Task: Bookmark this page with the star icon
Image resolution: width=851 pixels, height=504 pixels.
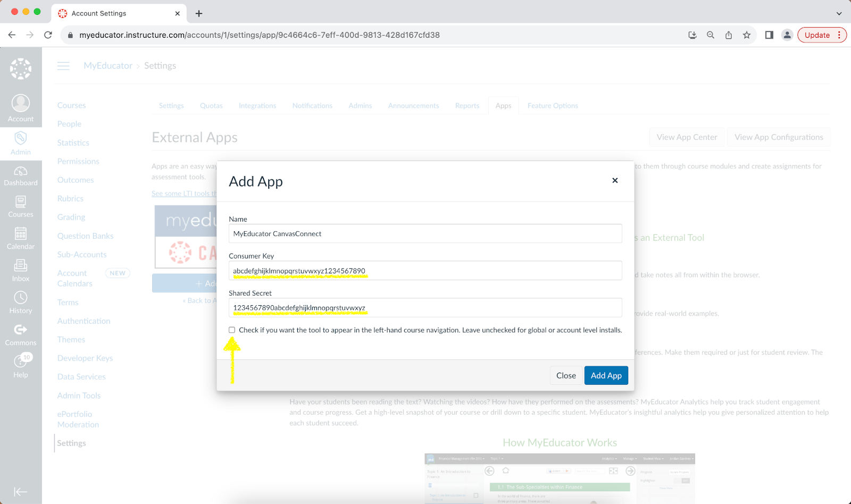Action: point(747,35)
